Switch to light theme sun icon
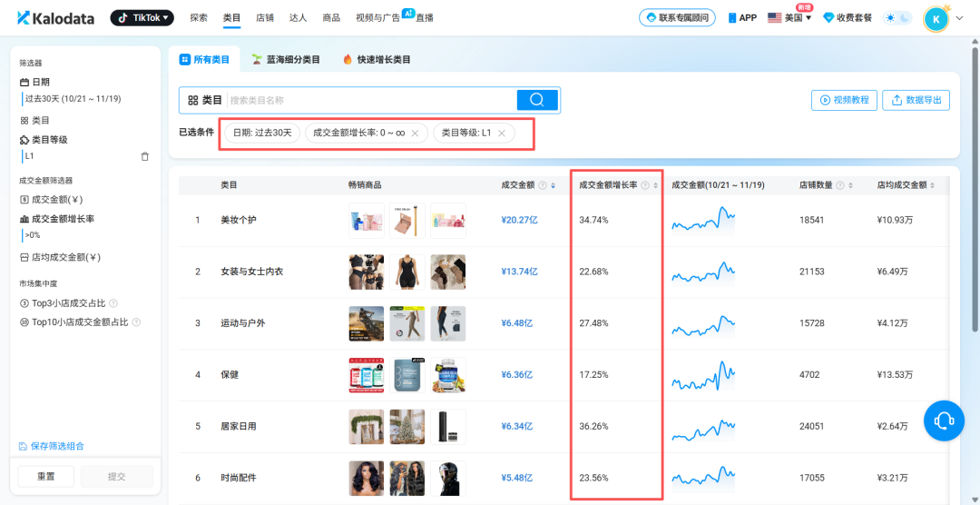 tap(890, 18)
